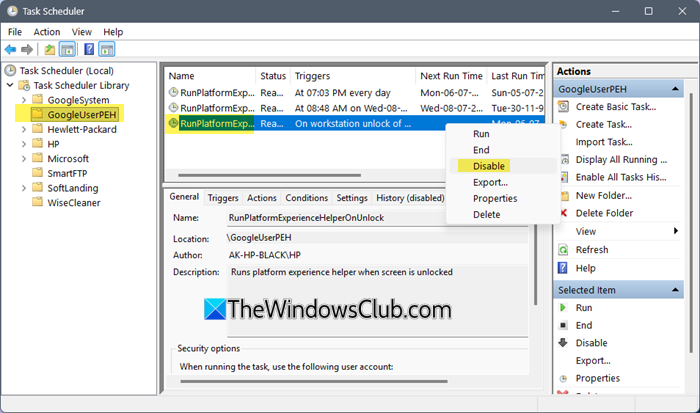Click the Create Basic Task icon
Image resolution: width=700 pixels, height=413 pixels.
click(x=563, y=106)
